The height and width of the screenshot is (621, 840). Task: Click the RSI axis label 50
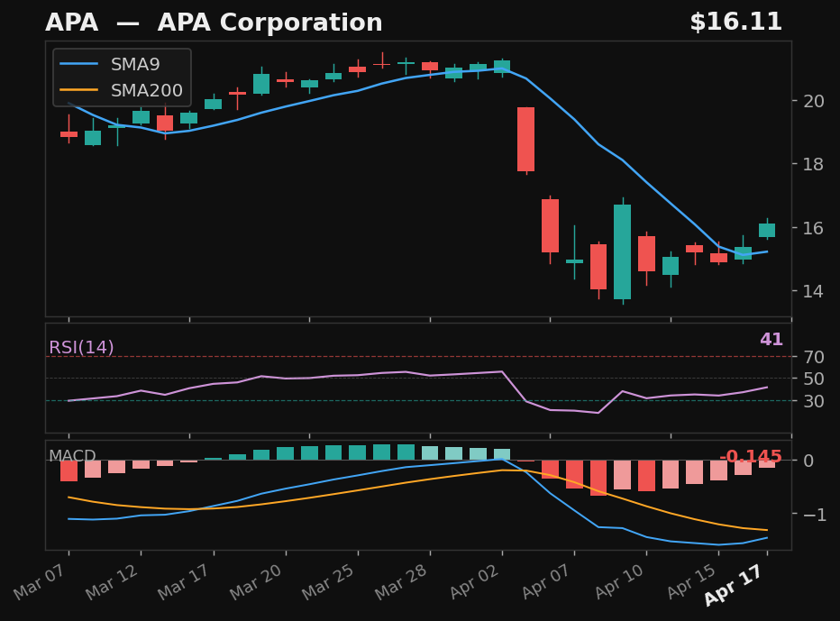814,379
